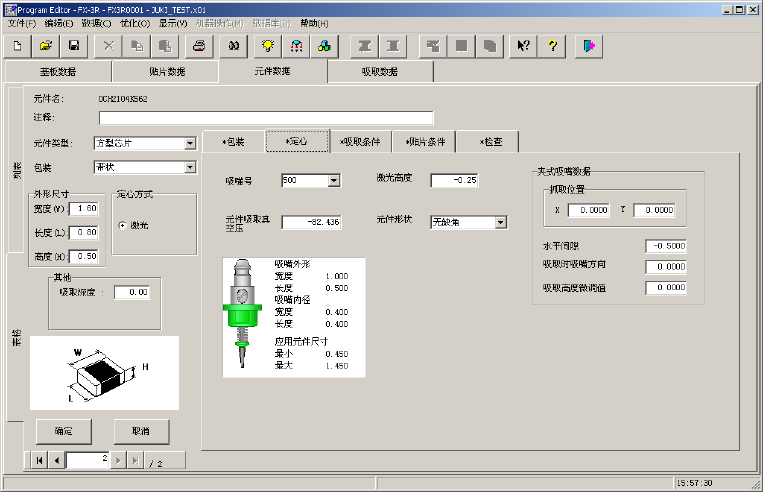This screenshot has width=763, height=492.
Task: Click the 吸取高度微调值 field
Action: [666, 288]
